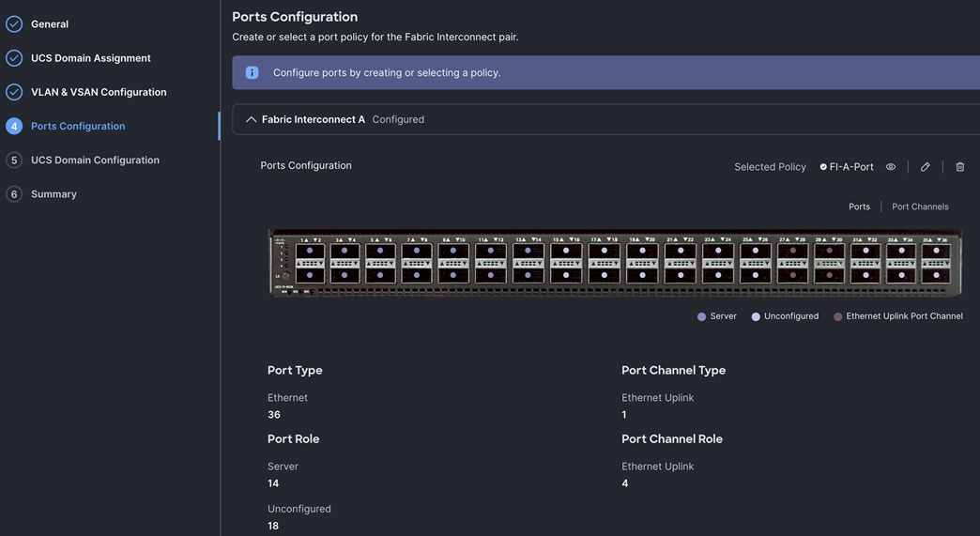
Task: Select unconfigured port 15 on the chassis
Action: click(566, 251)
